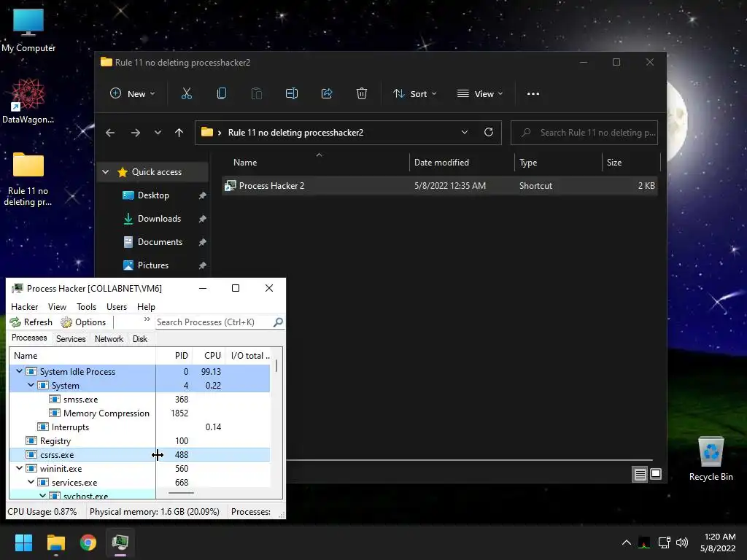The image size is (747, 560).
Task: Go back in File Explorer
Action: click(x=110, y=133)
